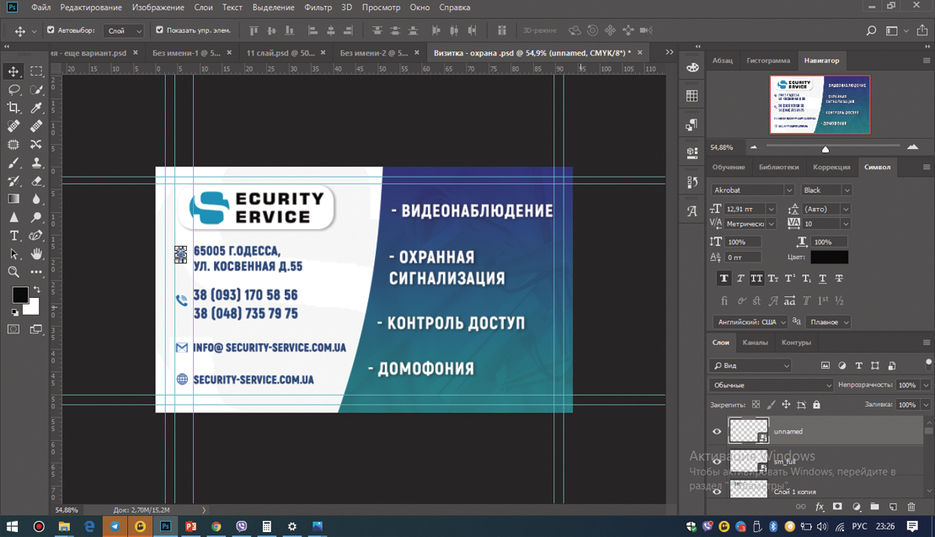The width and height of the screenshot is (935, 537).
Task: Select the Lasso tool
Action: point(13,90)
